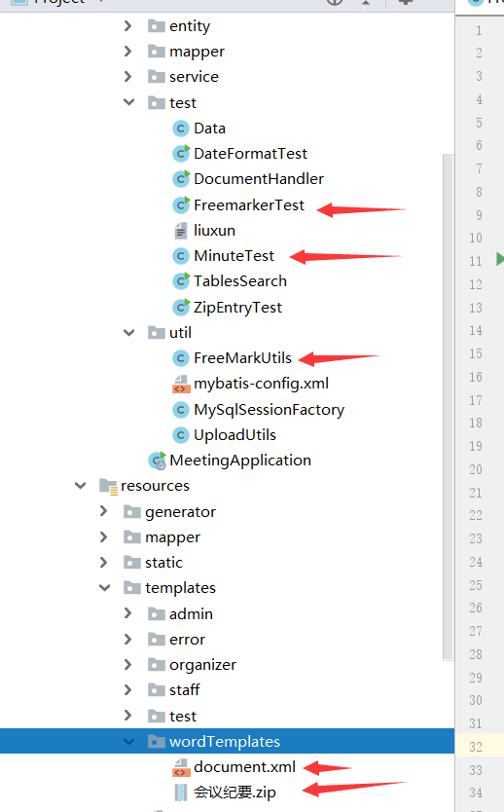Select TablesSearch in the project tree
Viewport: 504px width, 812px height.
point(240,281)
